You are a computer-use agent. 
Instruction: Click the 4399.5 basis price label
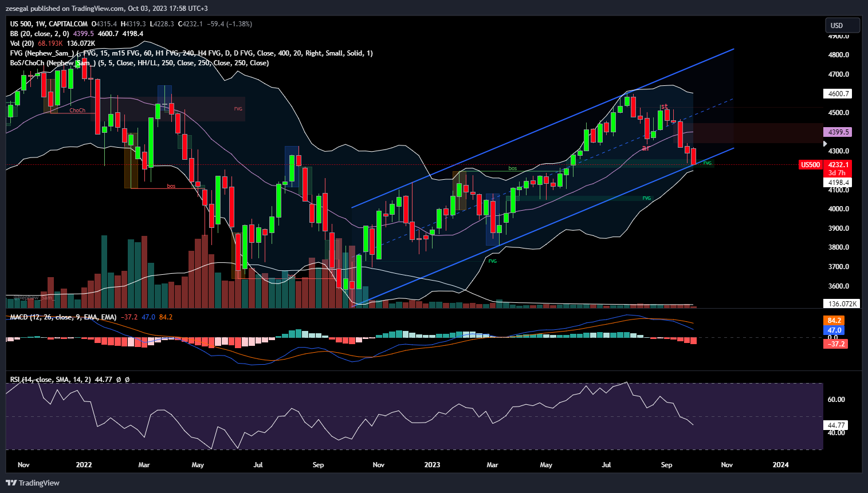838,132
